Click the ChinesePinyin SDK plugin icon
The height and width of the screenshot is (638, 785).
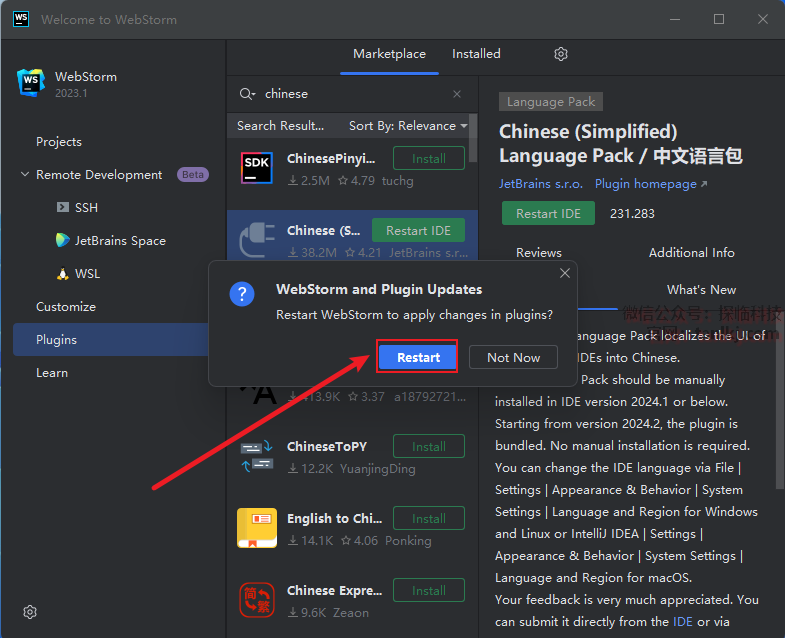(x=257, y=168)
